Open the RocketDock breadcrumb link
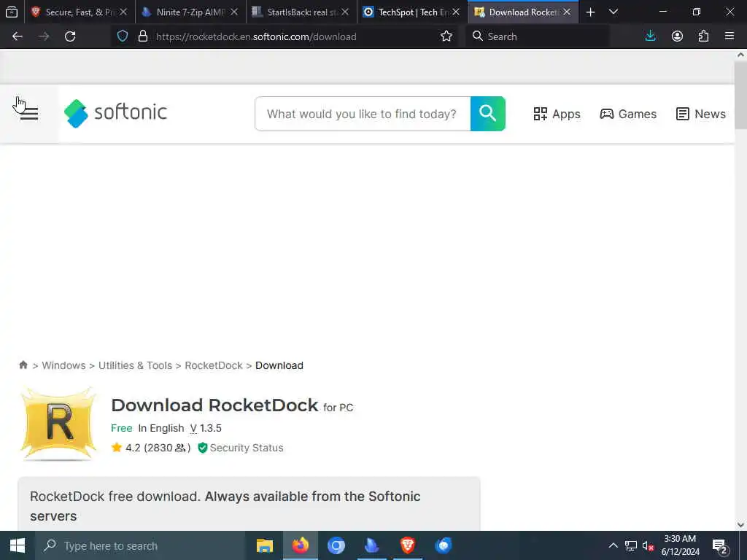The height and width of the screenshot is (560, 747). click(214, 365)
